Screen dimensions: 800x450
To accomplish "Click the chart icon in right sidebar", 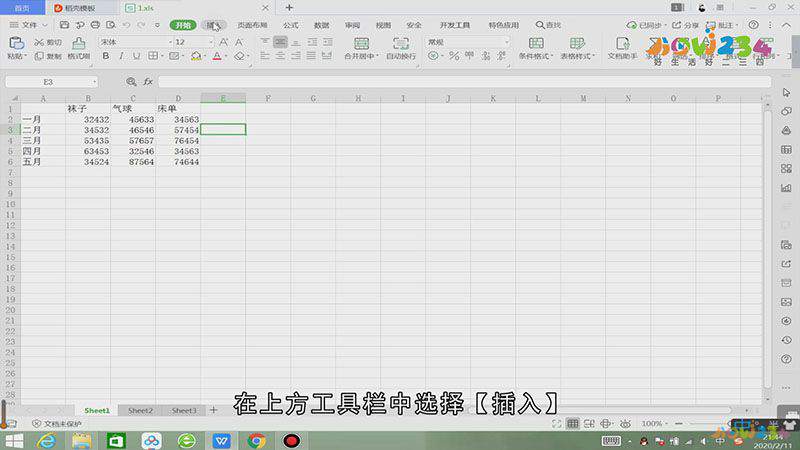I will click(786, 188).
